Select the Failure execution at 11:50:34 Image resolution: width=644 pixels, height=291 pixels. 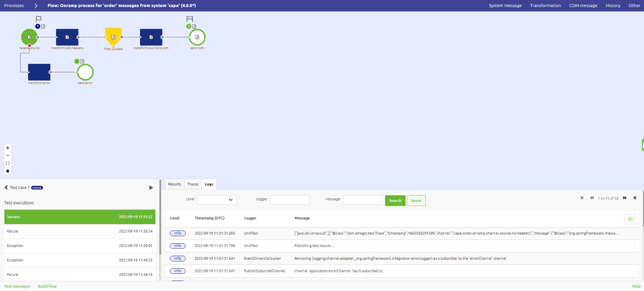tap(80, 231)
